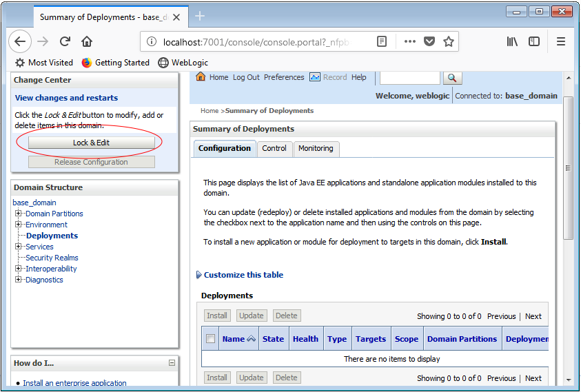The height and width of the screenshot is (392, 581).
Task: Open site information icon in address bar
Action: (152, 42)
